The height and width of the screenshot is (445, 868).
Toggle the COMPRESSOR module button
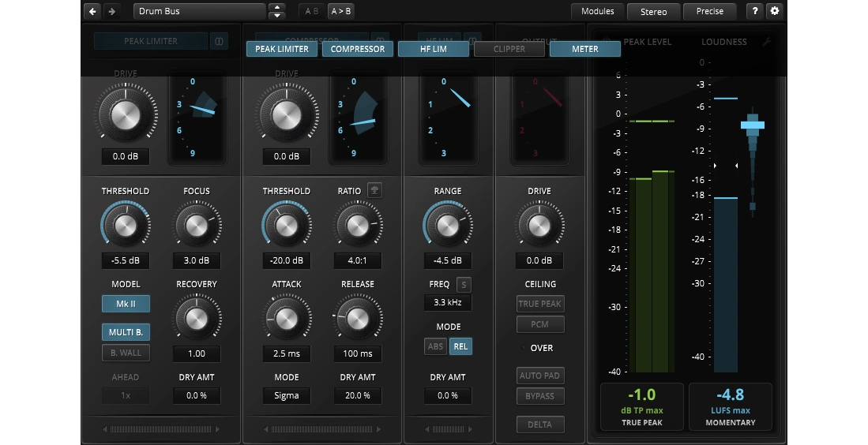358,49
